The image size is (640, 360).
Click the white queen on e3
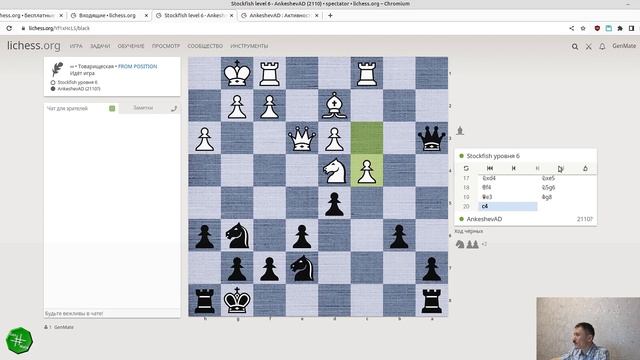coord(302,138)
